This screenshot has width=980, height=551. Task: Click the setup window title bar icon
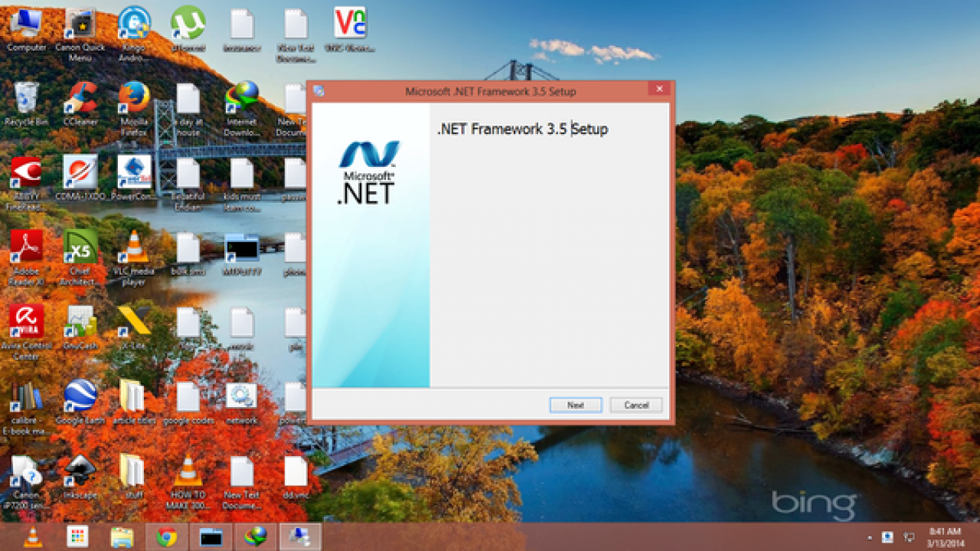pos(319,91)
